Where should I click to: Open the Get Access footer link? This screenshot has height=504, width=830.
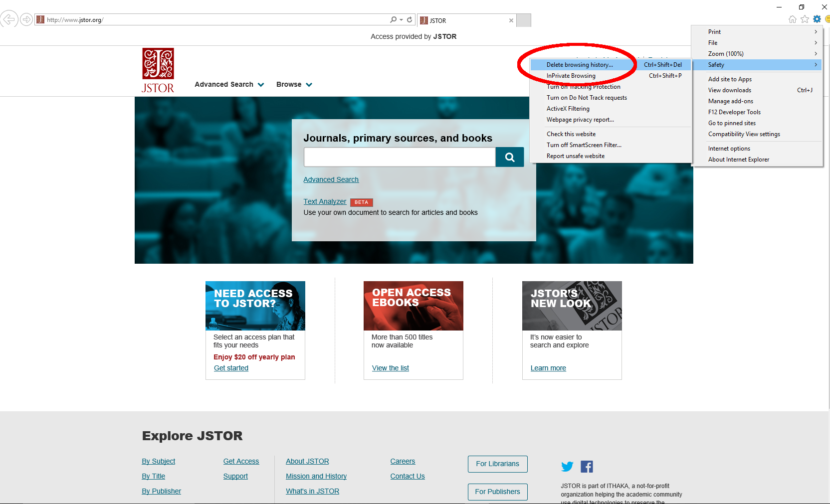[x=241, y=461]
